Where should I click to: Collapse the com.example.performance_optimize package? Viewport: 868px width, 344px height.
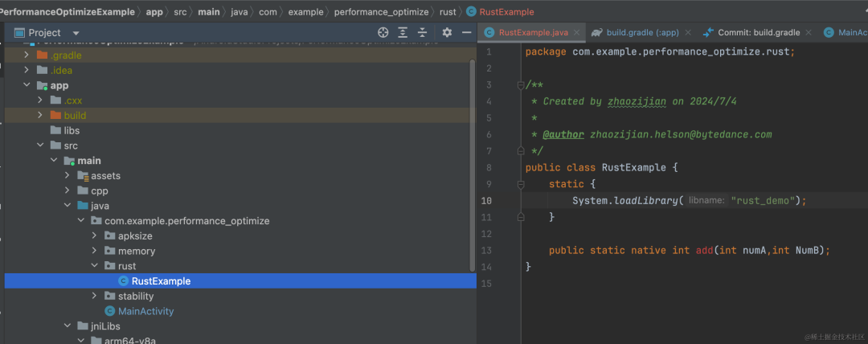[81, 221]
